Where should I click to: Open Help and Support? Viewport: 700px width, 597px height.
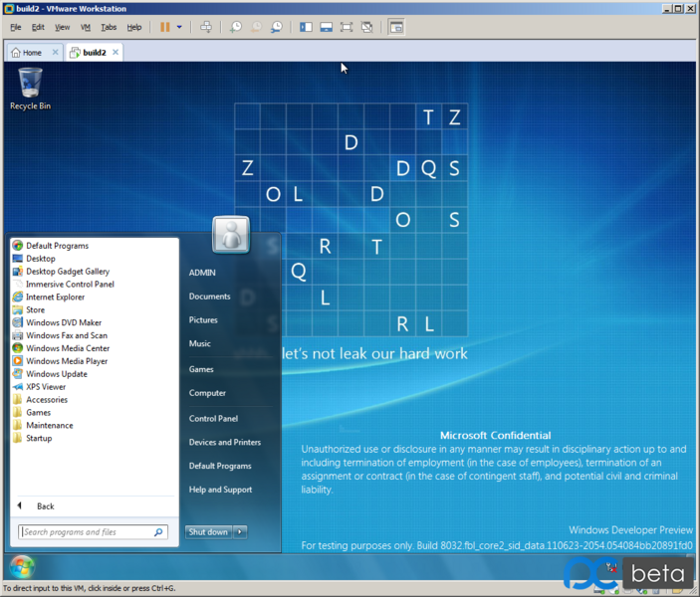tap(220, 490)
